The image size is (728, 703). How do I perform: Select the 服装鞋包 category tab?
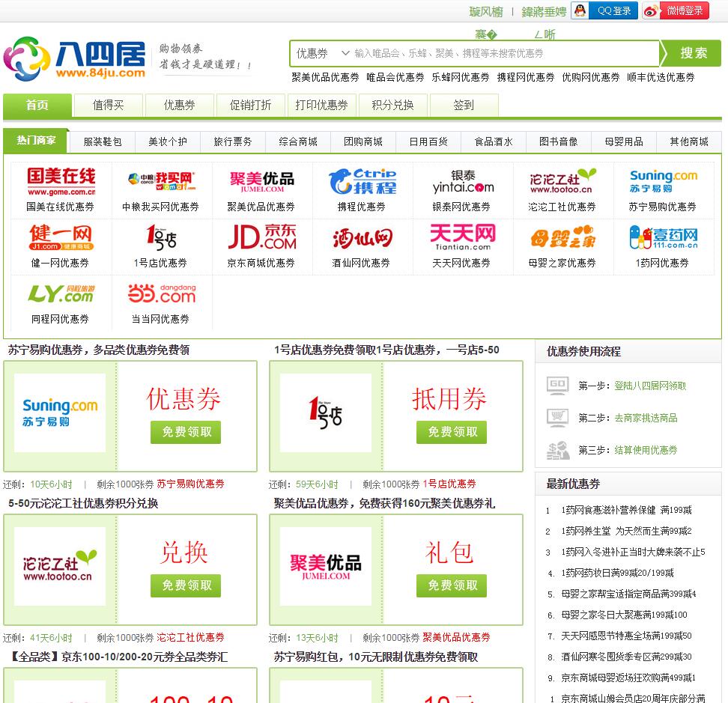click(x=103, y=141)
